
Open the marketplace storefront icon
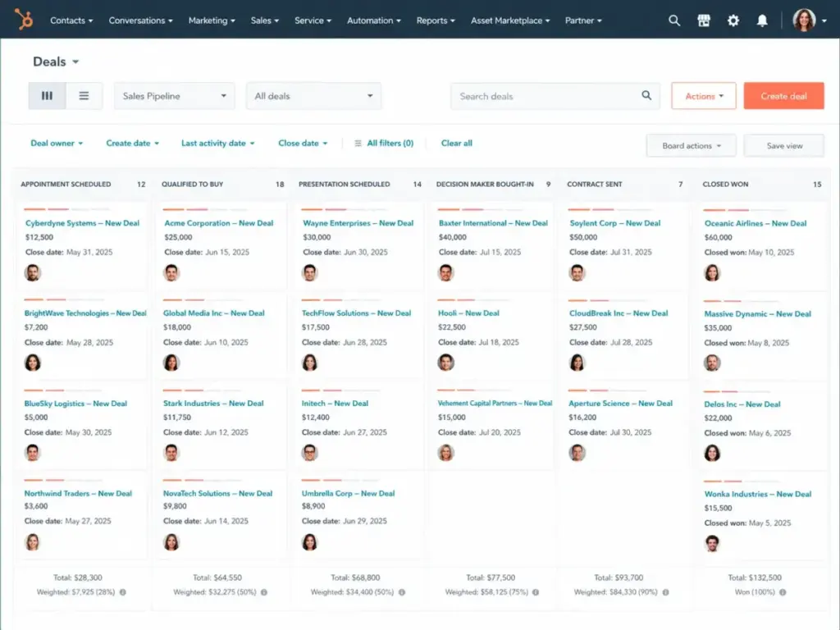pos(703,21)
